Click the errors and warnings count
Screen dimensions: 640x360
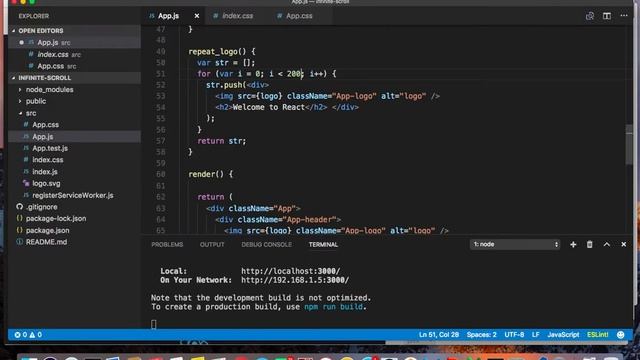point(28,335)
